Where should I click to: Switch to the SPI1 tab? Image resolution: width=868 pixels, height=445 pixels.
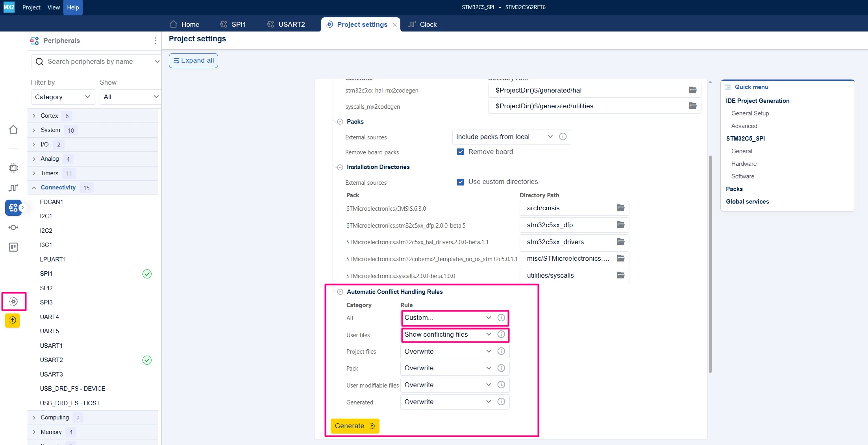coord(233,24)
